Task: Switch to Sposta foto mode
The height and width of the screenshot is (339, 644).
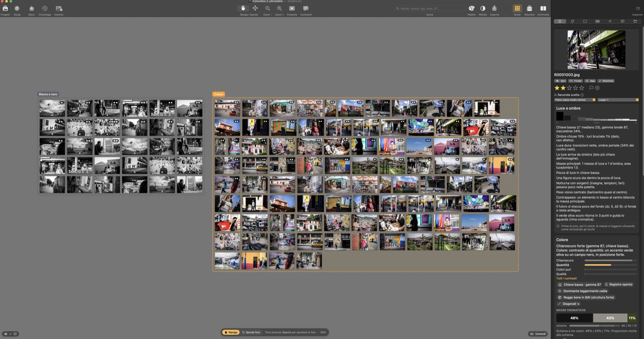Action: tap(251, 332)
